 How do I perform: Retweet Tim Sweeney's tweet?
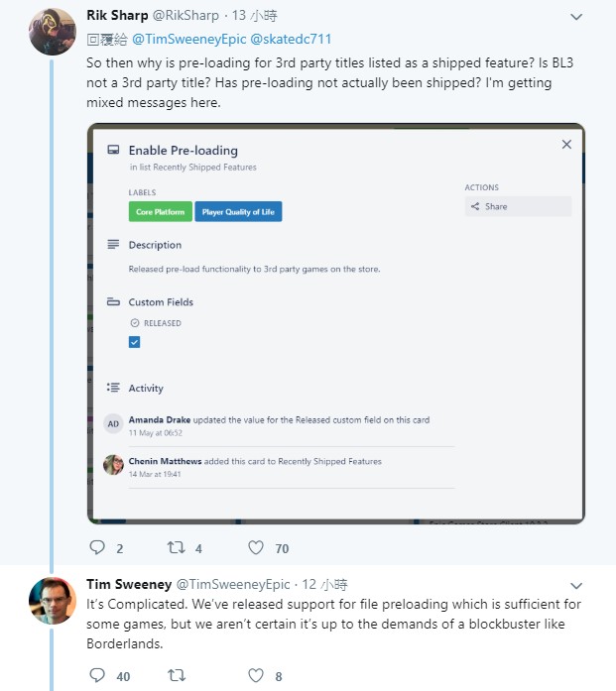[x=177, y=675]
